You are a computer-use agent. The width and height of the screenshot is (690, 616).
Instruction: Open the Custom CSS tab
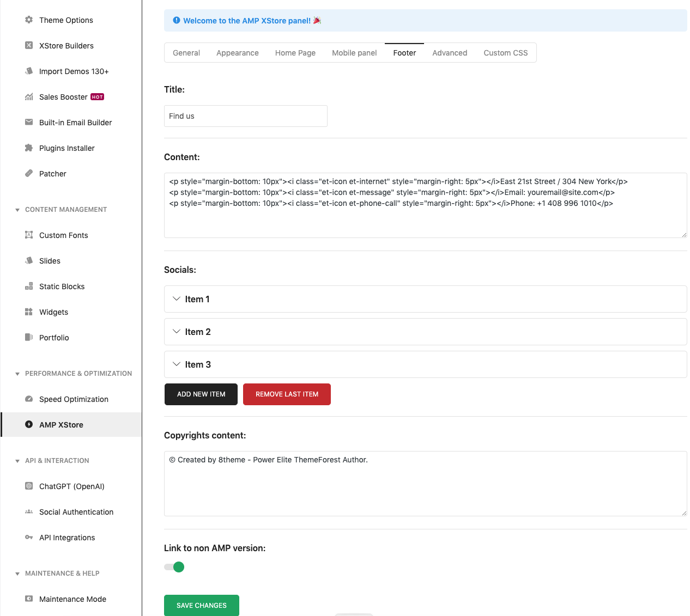click(505, 53)
